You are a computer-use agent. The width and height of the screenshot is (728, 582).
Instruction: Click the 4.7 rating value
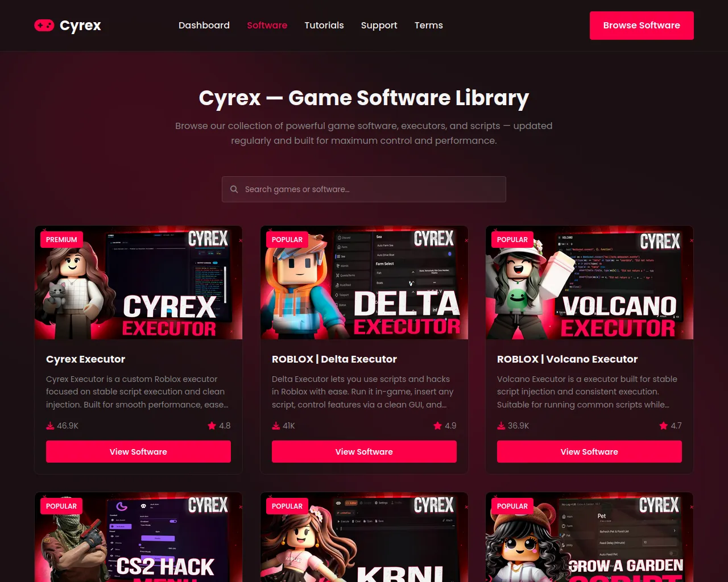[676, 426]
